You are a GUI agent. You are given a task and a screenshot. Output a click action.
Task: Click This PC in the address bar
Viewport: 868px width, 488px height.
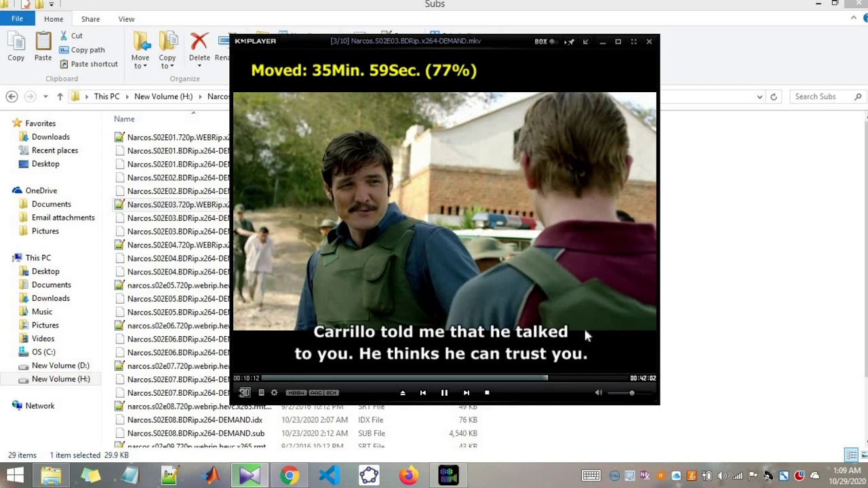click(106, 97)
